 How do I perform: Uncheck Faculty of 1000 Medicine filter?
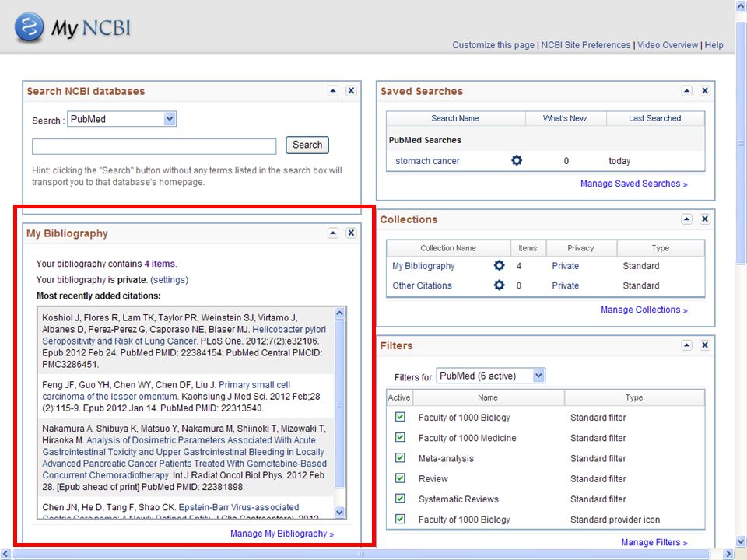pos(400,437)
